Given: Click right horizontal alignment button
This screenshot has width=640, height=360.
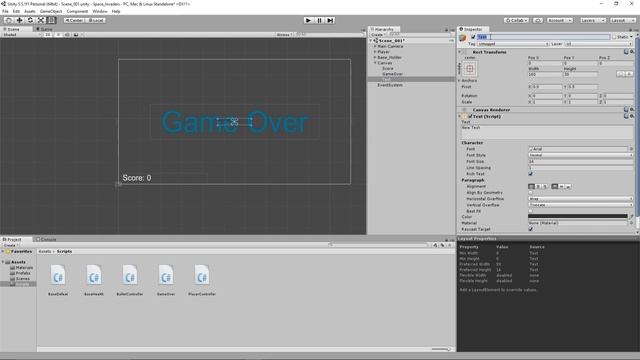Looking at the screenshot, I should coord(545,186).
